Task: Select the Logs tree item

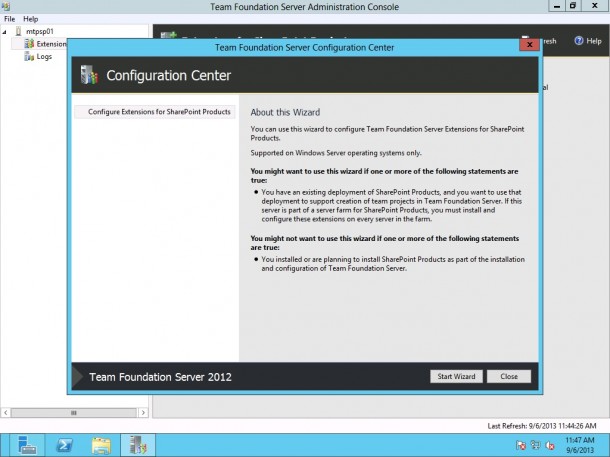Action: click(x=44, y=56)
